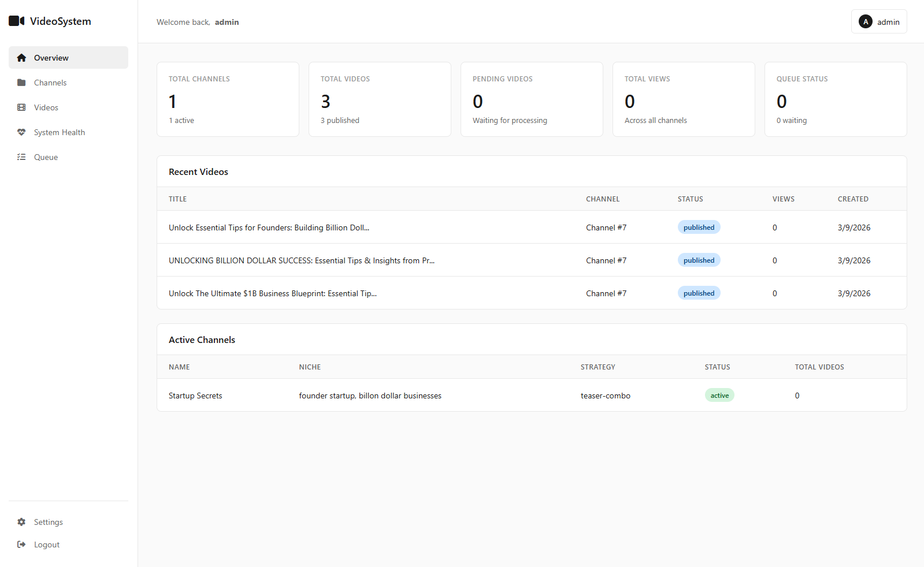The height and width of the screenshot is (567, 924).
Task: Click the Overview home icon
Action: [21, 58]
